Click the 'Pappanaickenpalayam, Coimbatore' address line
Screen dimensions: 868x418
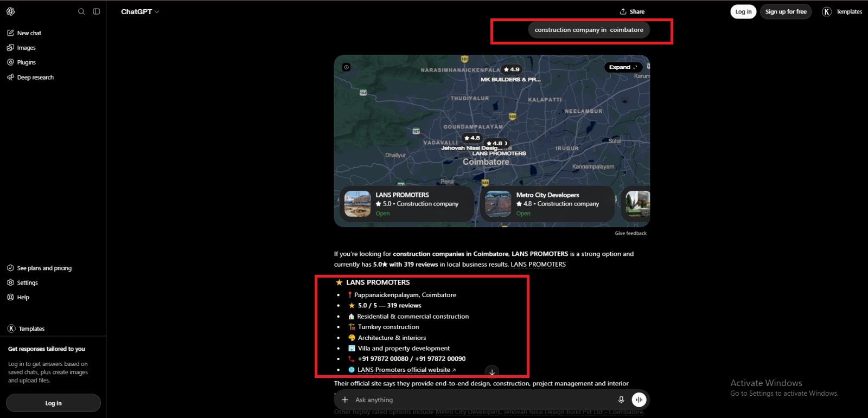coord(405,295)
